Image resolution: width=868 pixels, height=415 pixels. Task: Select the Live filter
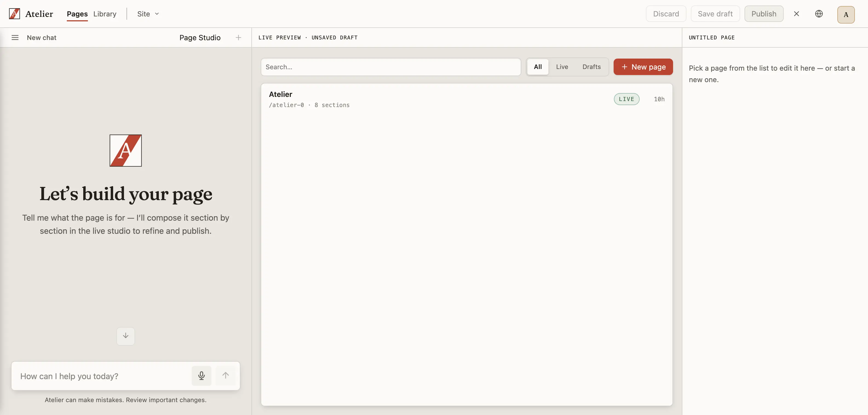click(x=562, y=67)
